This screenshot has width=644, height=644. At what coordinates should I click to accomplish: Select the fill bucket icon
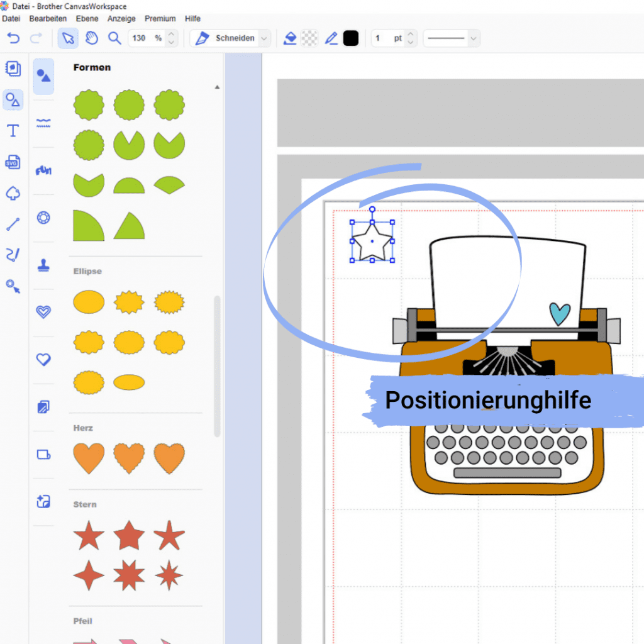[290, 38]
